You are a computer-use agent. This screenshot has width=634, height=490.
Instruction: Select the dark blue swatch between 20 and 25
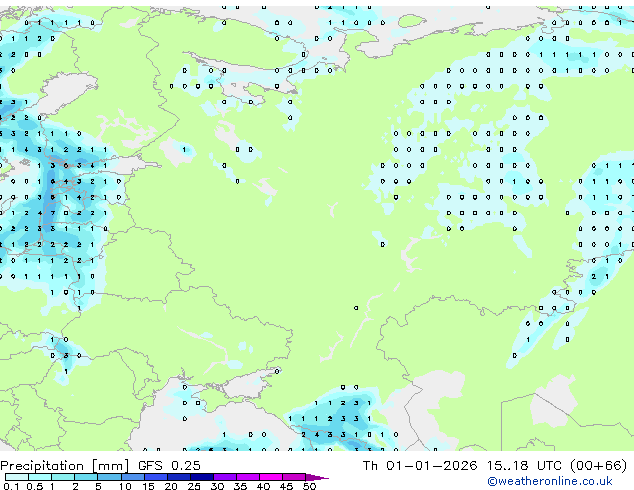[x=178, y=477]
